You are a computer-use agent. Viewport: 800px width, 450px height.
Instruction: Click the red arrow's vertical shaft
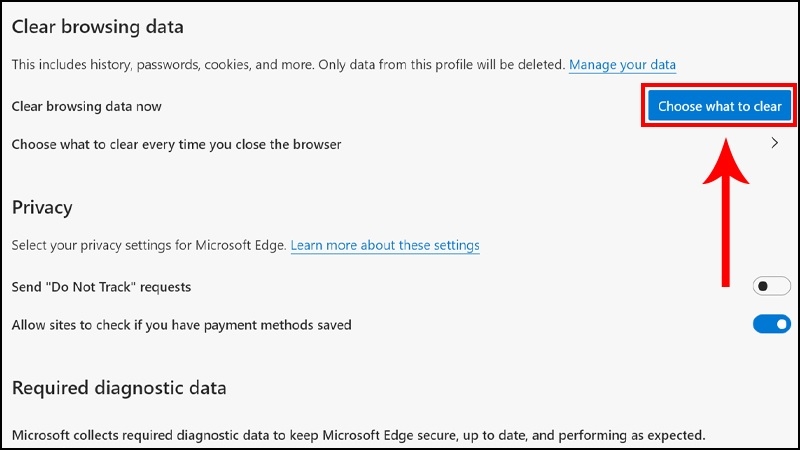pos(726,235)
